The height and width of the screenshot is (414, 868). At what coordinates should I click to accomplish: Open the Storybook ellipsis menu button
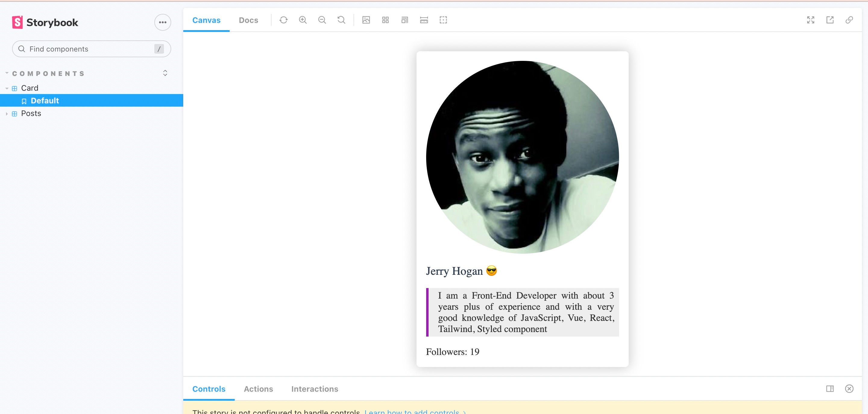[162, 22]
